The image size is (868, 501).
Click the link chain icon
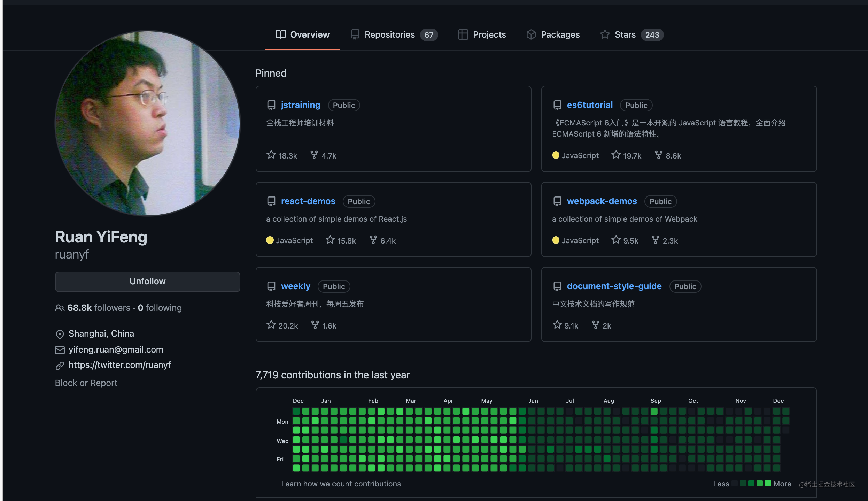tap(60, 365)
